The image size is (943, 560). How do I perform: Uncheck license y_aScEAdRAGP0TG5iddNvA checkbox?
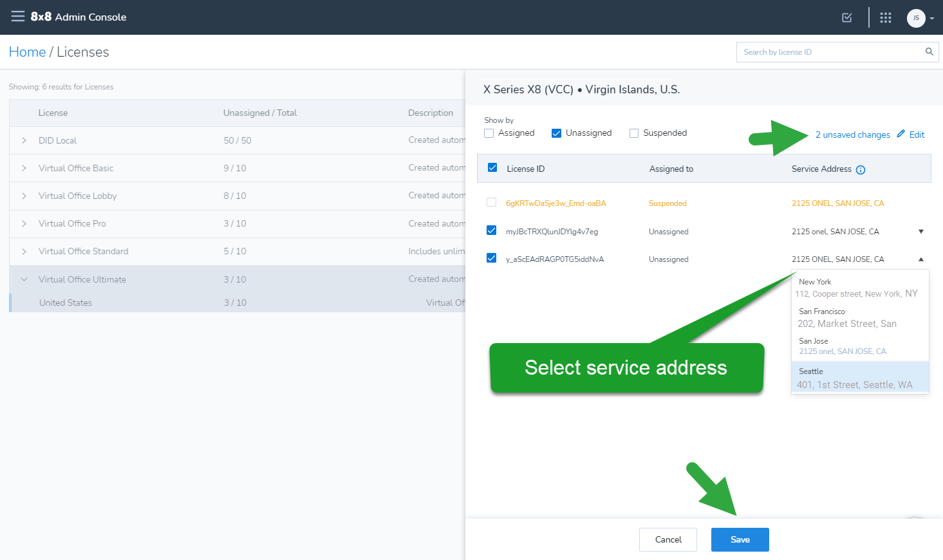(492, 258)
